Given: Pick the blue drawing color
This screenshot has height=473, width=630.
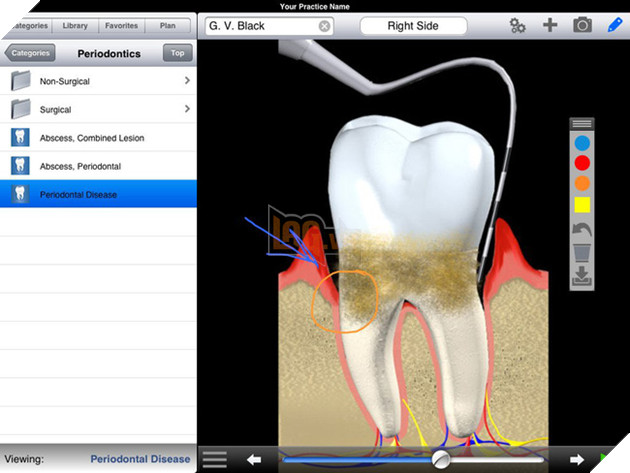Looking at the screenshot, I should (x=582, y=142).
